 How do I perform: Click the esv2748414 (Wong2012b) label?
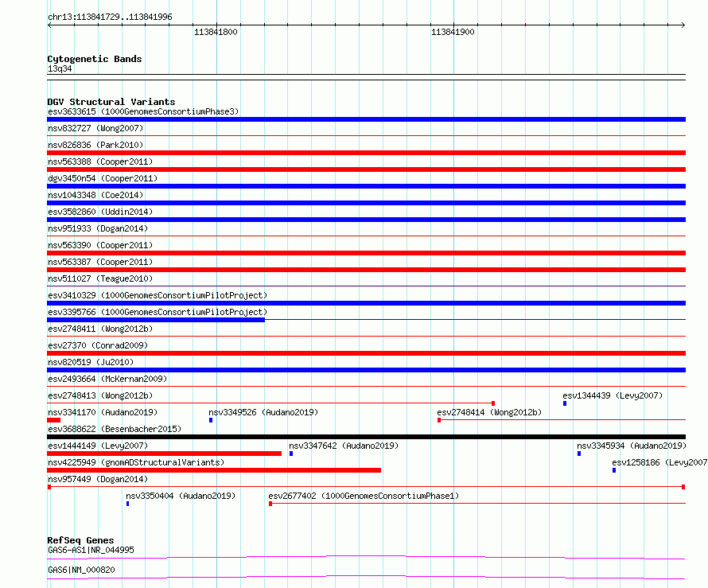pos(489,412)
